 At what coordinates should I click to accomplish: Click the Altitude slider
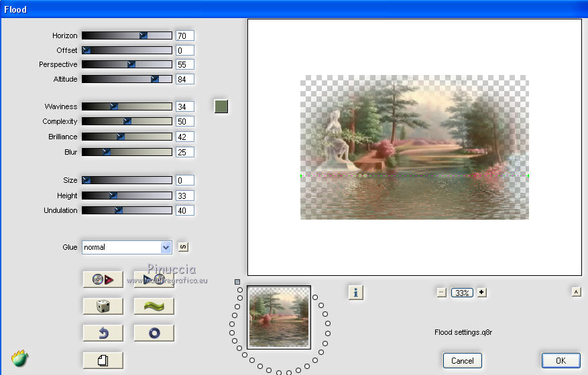[127, 79]
